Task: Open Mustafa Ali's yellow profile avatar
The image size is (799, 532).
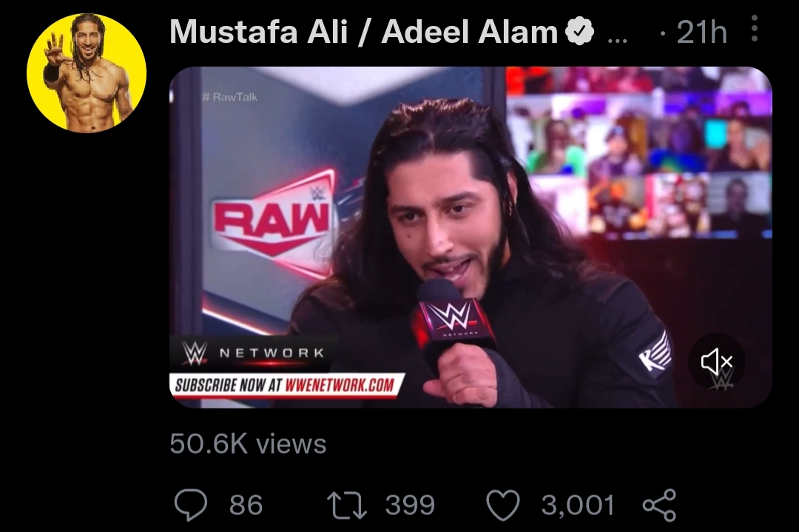Action: [87, 73]
